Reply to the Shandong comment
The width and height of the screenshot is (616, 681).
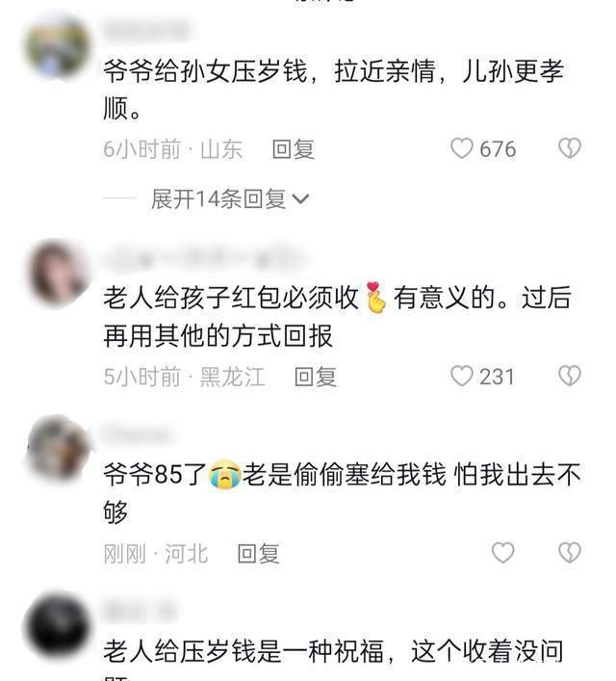[x=293, y=149]
